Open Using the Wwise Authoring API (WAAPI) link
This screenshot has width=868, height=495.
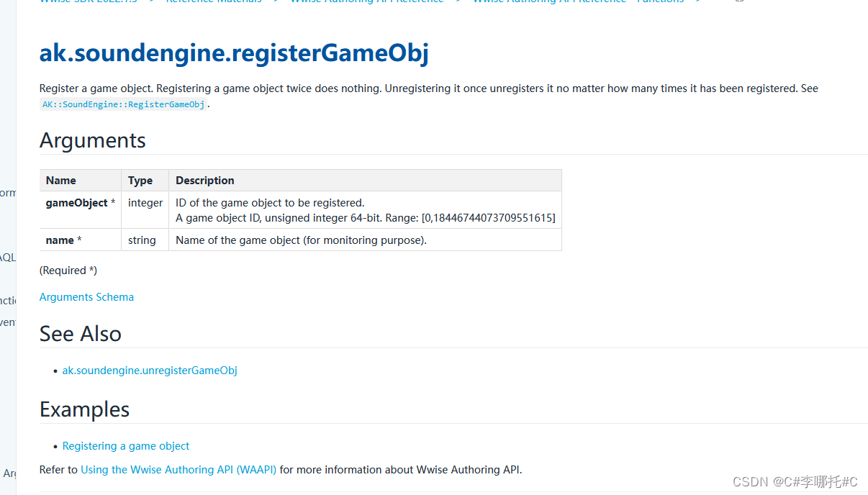click(178, 470)
